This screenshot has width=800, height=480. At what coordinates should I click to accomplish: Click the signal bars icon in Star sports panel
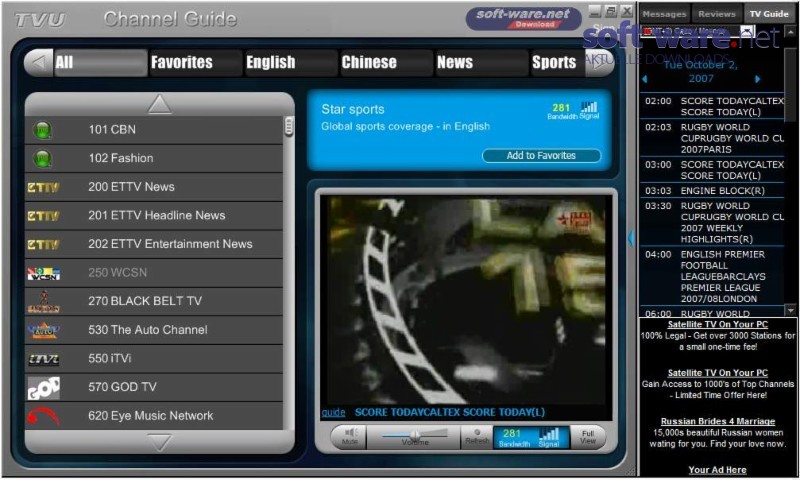(589, 107)
